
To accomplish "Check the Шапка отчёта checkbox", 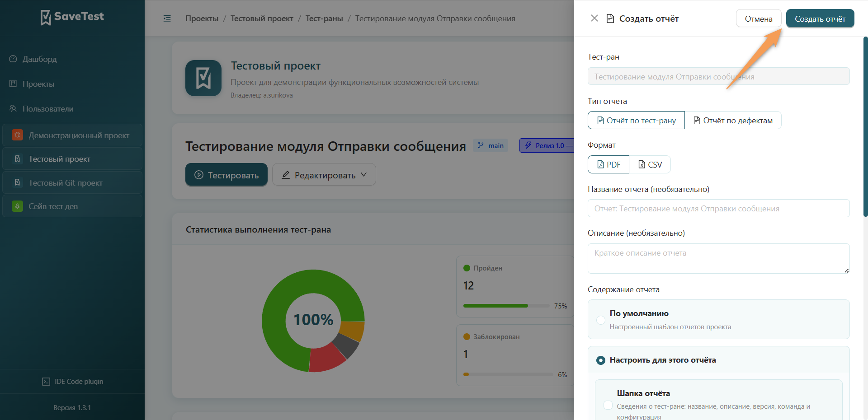I will coord(608,405).
